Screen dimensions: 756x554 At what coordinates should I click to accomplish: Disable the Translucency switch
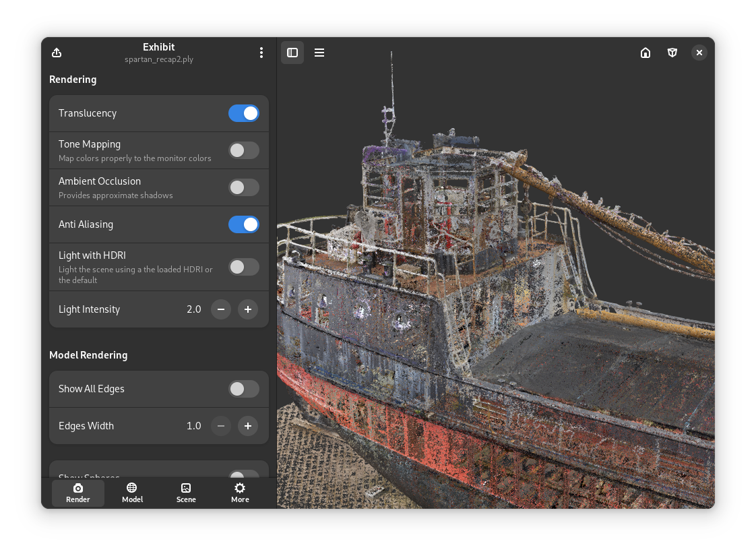point(243,113)
